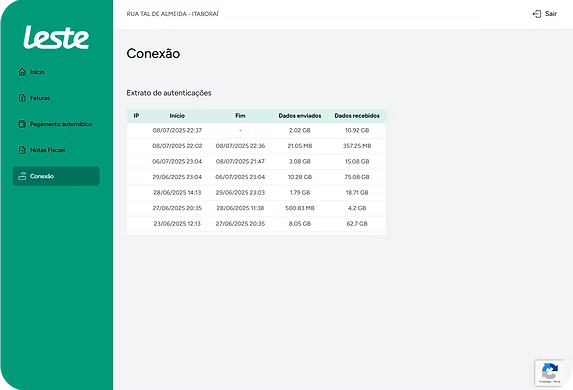Click received data 357.25 MB
573x390 pixels.
click(x=357, y=146)
